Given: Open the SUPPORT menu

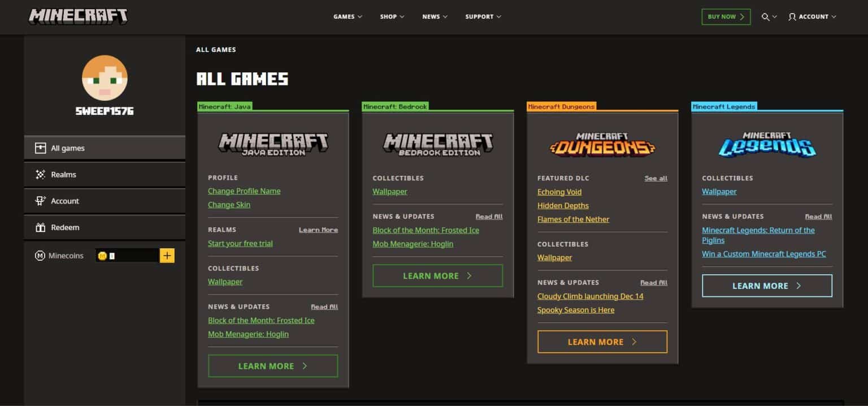Looking at the screenshot, I should pyautogui.click(x=483, y=16).
